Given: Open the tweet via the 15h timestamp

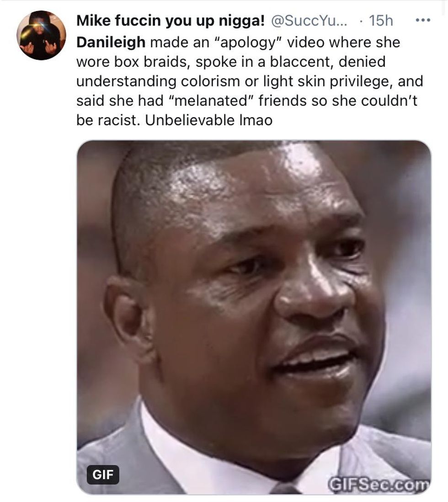Looking at the screenshot, I should point(381,21).
